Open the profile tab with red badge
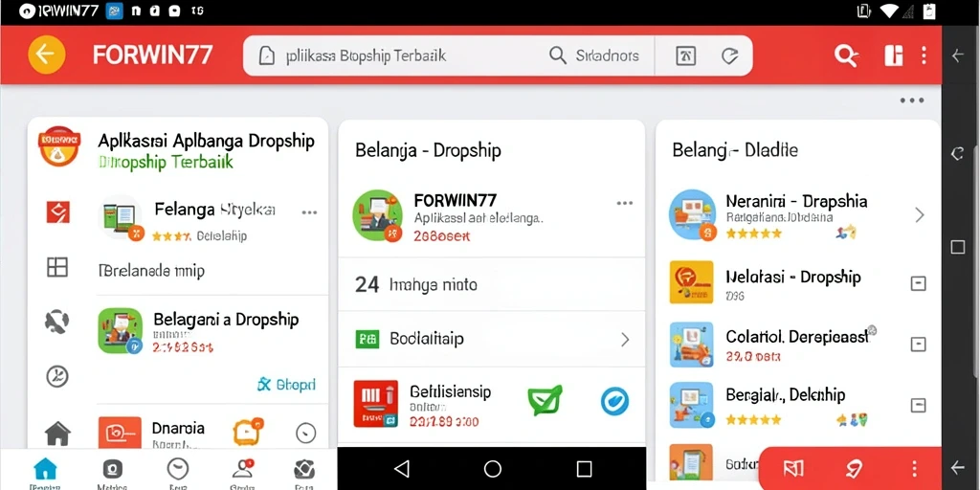Viewport: 980px width, 490px height. [242, 471]
